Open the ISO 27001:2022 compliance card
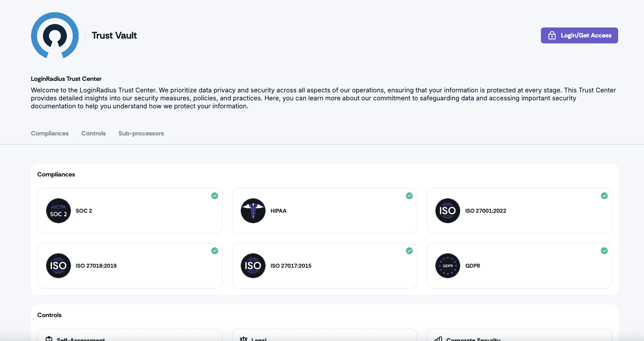The width and height of the screenshot is (644, 341). coord(519,211)
